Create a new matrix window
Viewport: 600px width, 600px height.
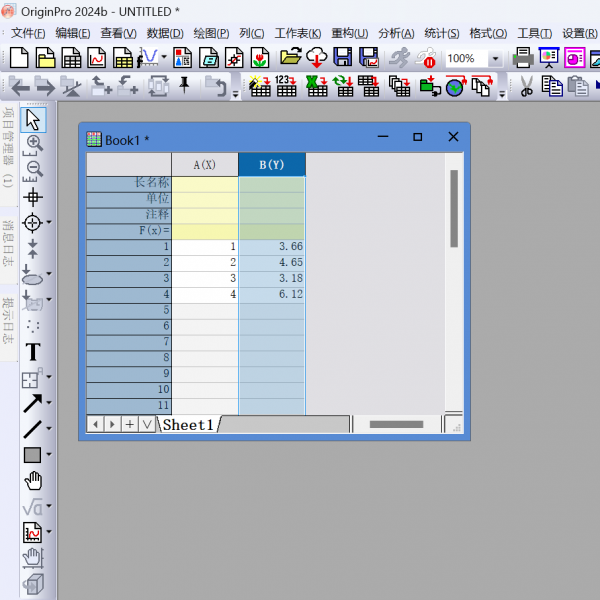[123, 58]
